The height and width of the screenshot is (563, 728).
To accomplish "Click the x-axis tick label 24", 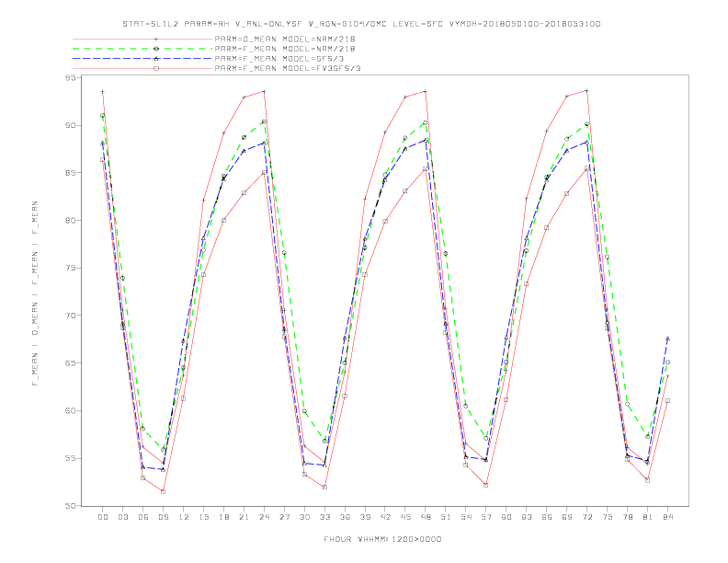I will pyautogui.click(x=264, y=517).
